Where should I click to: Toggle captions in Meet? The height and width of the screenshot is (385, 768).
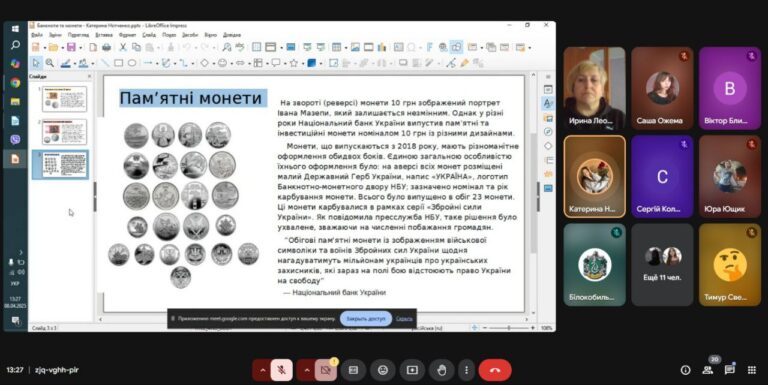click(353, 370)
